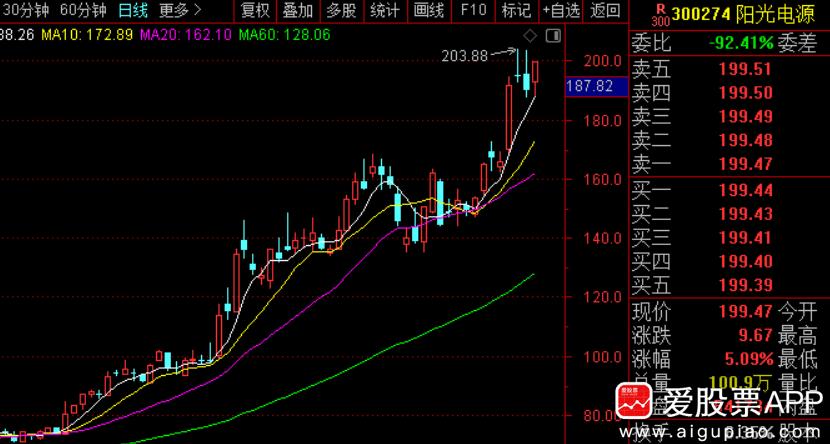Select the 买五 price 199.39
The width and height of the screenshot is (830, 444).
[746, 285]
